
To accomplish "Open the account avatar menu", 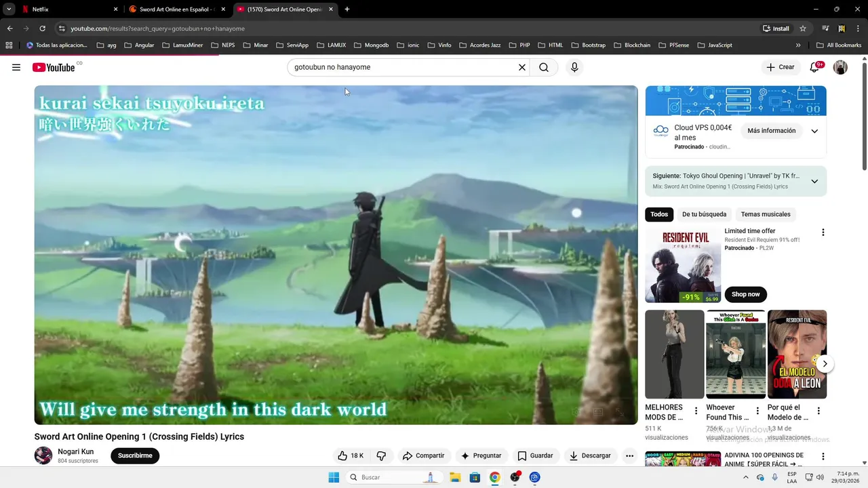I will (x=840, y=67).
